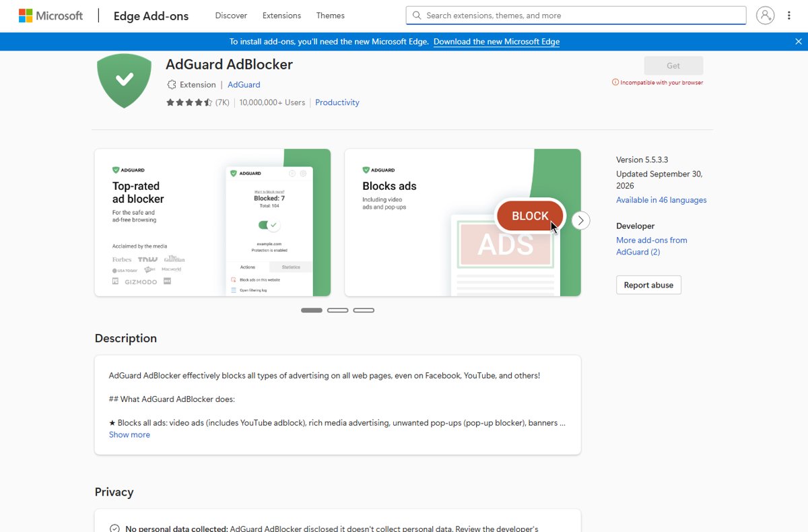Click the AdGuard green shield logo
The width and height of the screenshot is (808, 532).
tap(124, 81)
